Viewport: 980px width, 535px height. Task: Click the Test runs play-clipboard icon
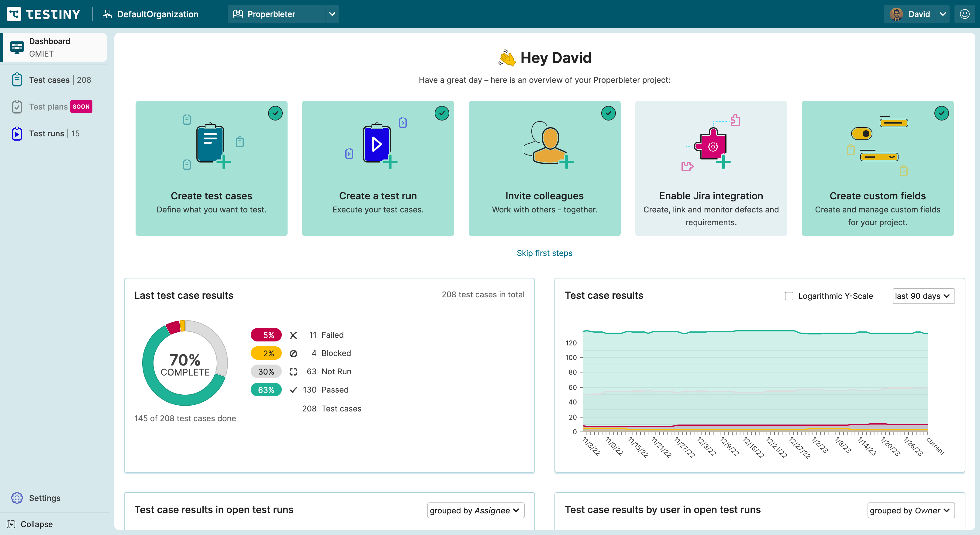pos(17,134)
